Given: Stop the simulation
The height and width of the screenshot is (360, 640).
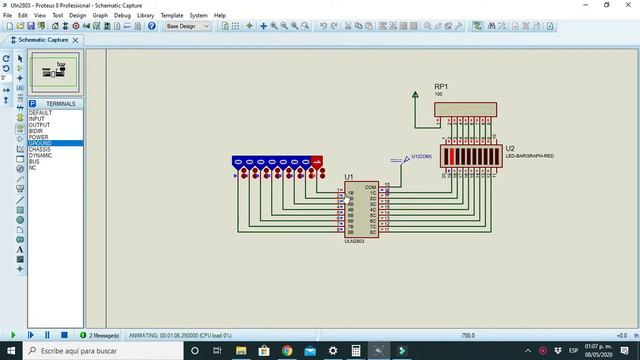Looking at the screenshot, I should pyautogui.click(x=64, y=335).
